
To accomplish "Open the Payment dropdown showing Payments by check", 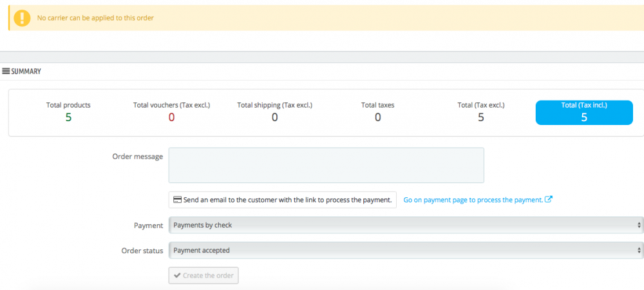I will coord(406,225).
